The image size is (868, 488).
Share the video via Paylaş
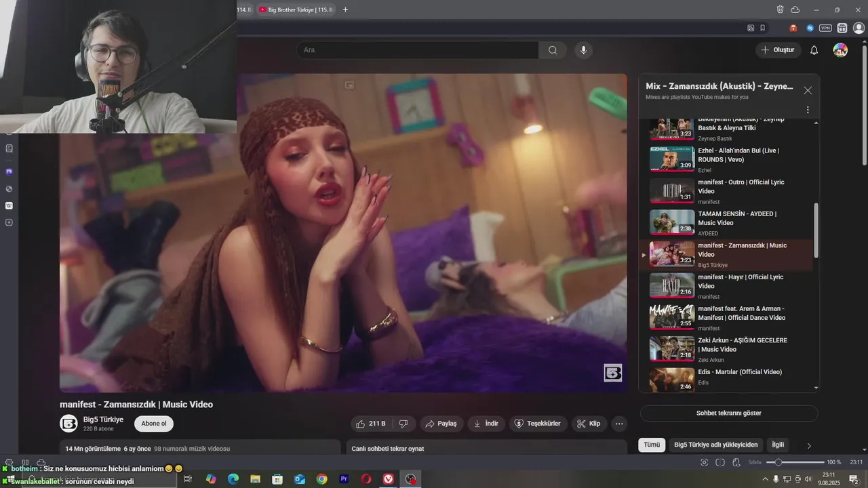441,424
